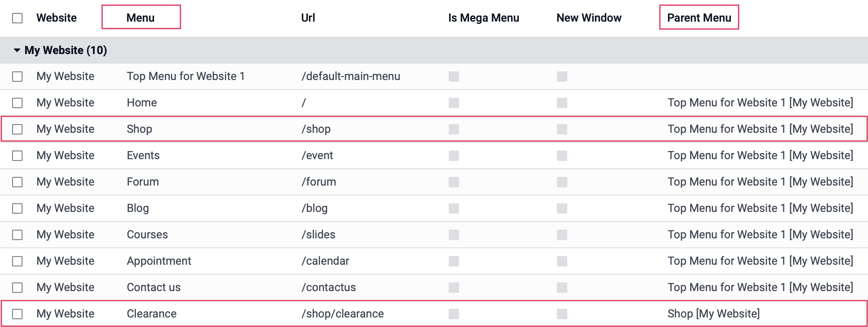This screenshot has height=327, width=868.
Task: Toggle Is Mega Menu for Blog
Action: [x=454, y=208]
